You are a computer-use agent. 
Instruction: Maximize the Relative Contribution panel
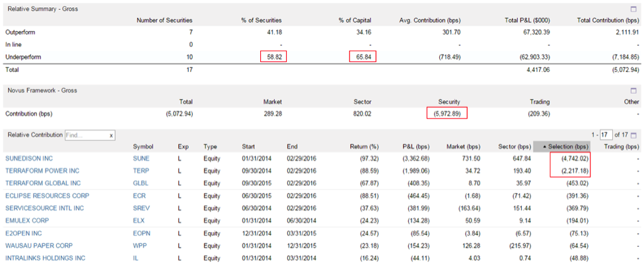633,135
